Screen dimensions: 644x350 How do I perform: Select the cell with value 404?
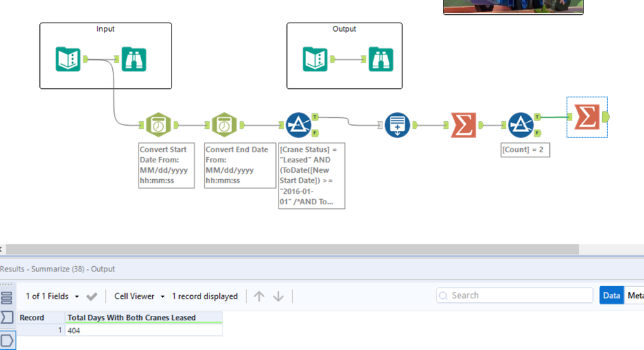[x=144, y=330]
